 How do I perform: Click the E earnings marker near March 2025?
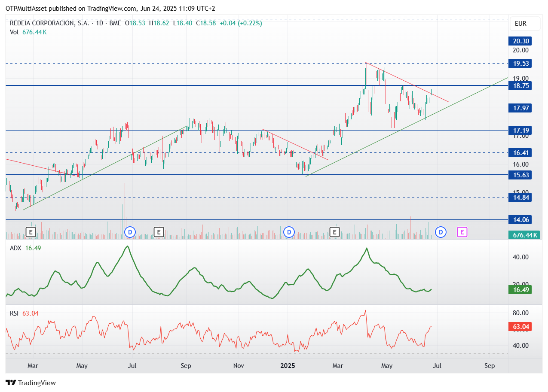click(335, 232)
